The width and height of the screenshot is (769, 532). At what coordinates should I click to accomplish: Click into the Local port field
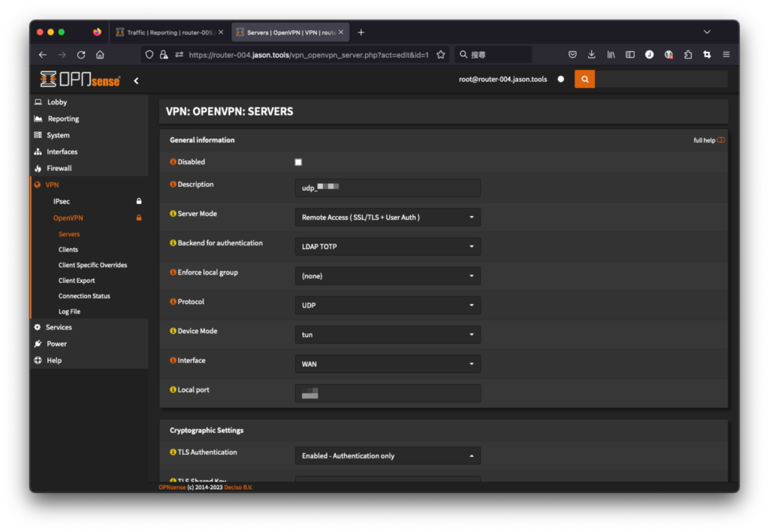pyautogui.click(x=388, y=393)
